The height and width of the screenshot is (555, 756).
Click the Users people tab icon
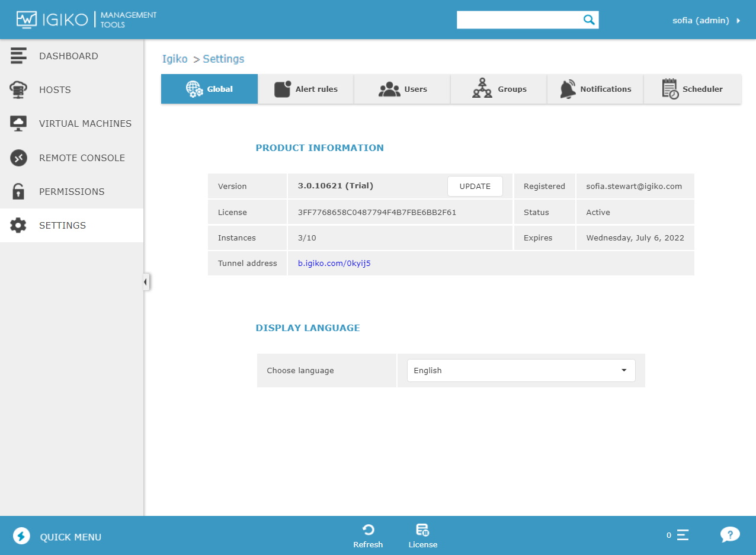[x=389, y=89]
